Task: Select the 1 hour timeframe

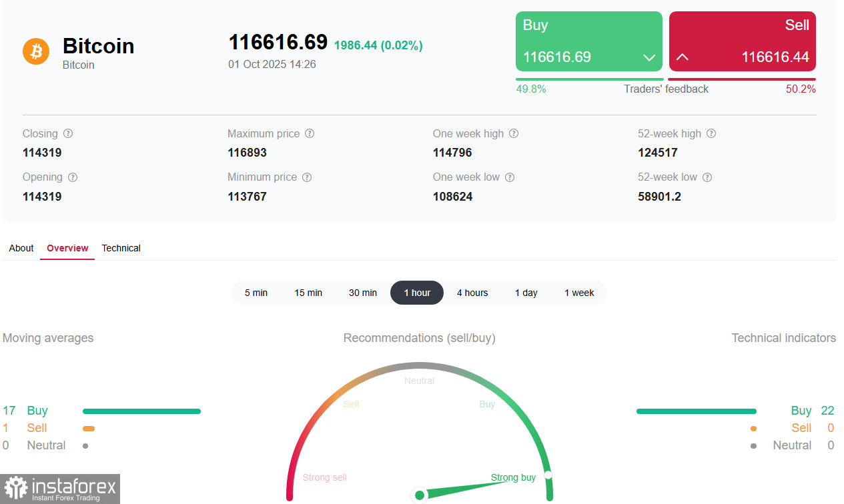Action: click(417, 293)
